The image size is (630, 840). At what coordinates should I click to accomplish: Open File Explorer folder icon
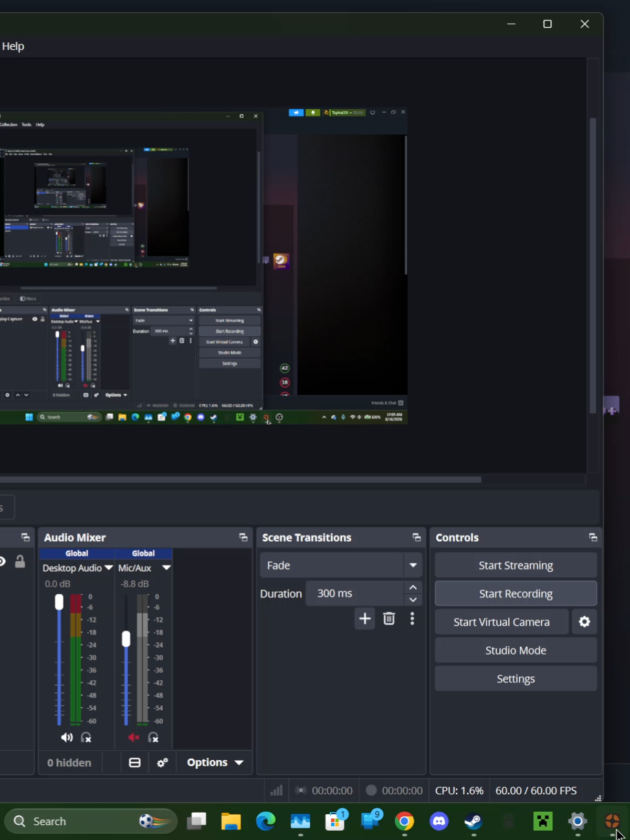231,822
